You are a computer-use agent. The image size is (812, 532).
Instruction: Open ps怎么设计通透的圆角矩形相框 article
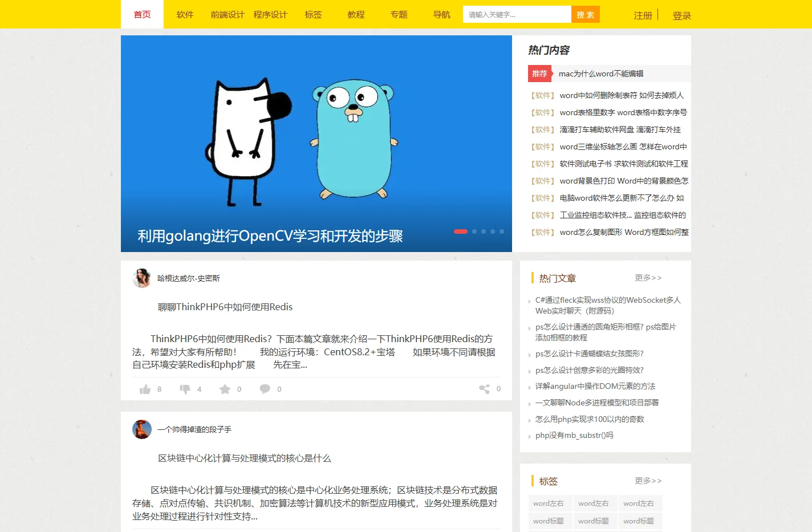point(606,332)
